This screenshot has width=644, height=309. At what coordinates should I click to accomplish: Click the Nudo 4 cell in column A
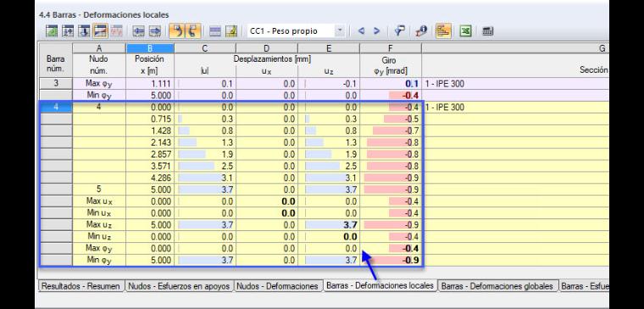coord(99,108)
